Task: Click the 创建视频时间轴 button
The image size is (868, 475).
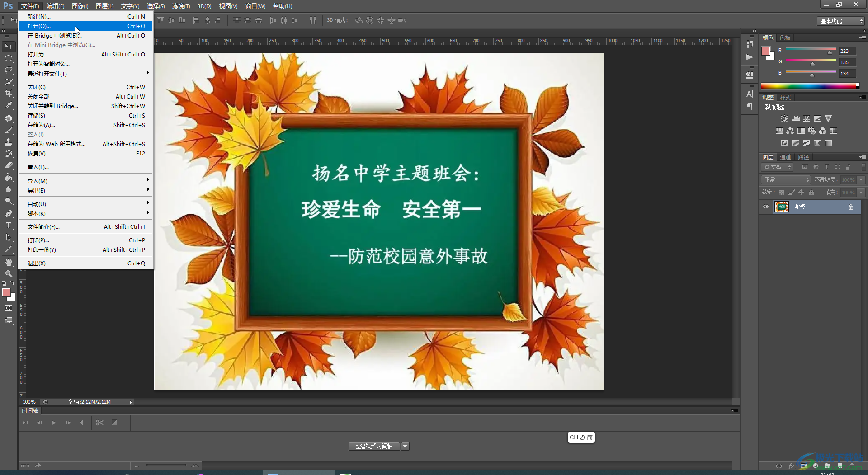Action: tap(374, 446)
